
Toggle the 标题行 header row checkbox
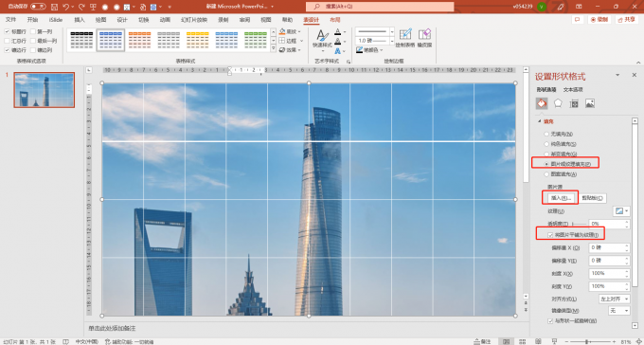(x=7, y=31)
